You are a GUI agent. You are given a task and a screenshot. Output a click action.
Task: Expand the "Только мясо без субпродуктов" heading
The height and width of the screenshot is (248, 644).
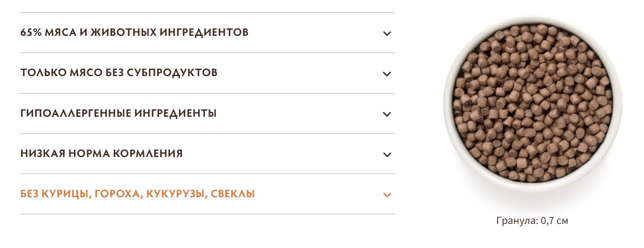[x=118, y=73]
